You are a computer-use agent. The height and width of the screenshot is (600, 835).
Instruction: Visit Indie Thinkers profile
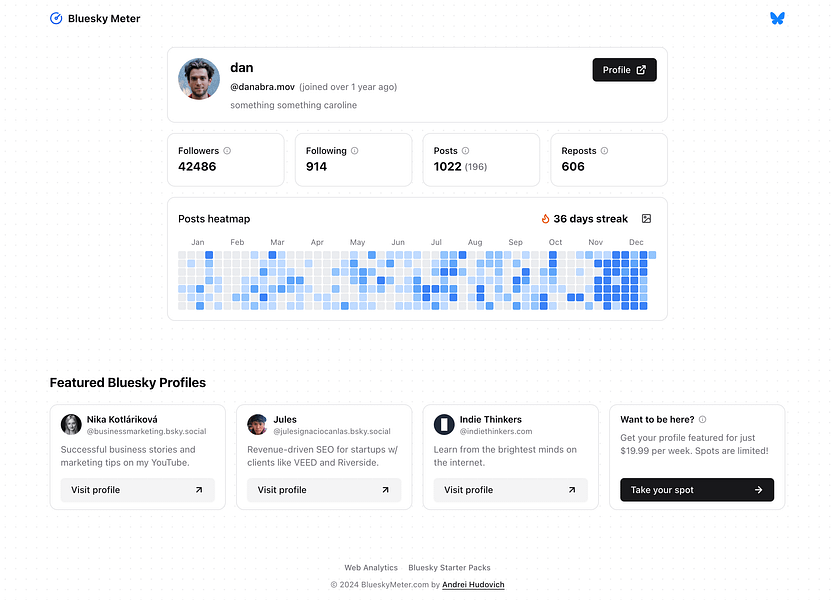(510, 490)
